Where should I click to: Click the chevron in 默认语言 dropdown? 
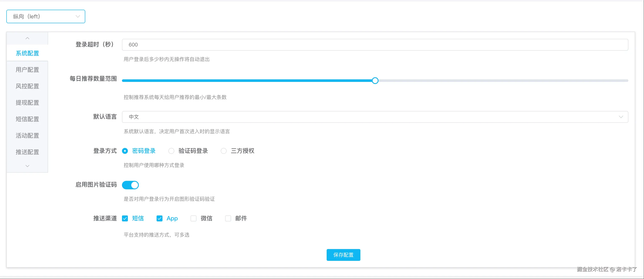(x=621, y=117)
